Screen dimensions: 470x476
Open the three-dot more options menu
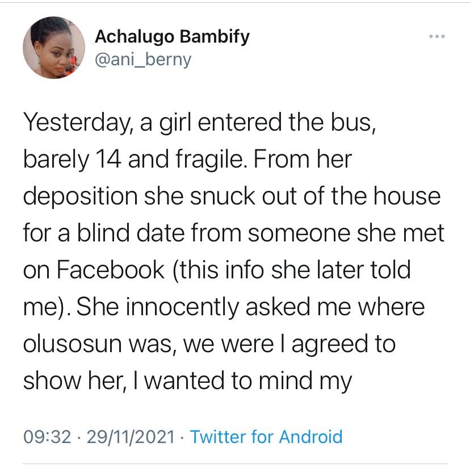point(437,36)
